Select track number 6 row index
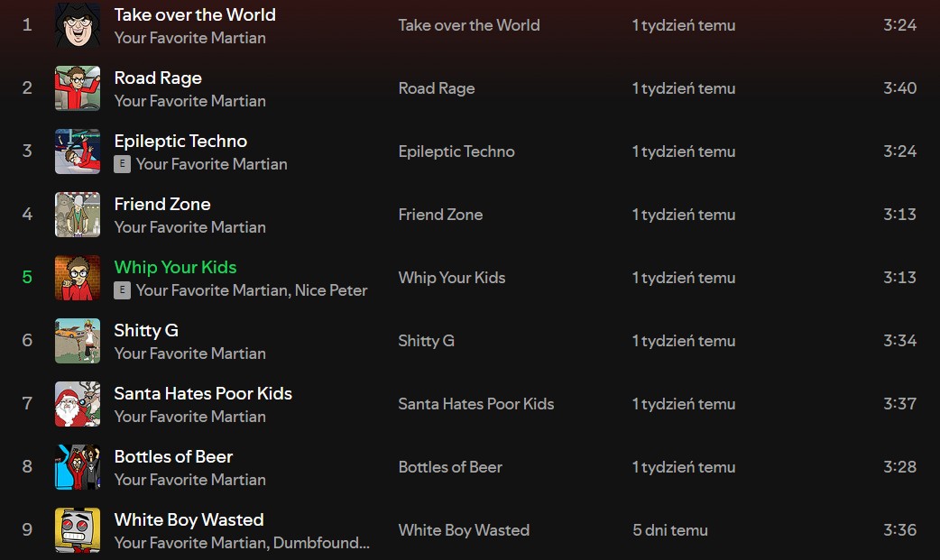The image size is (940, 560). coord(27,341)
